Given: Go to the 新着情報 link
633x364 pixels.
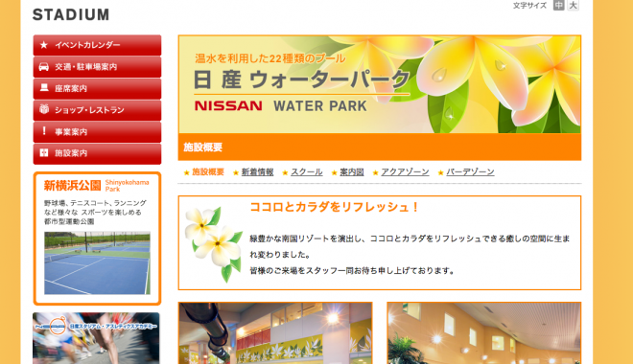Looking at the screenshot, I should click(x=258, y=172).
